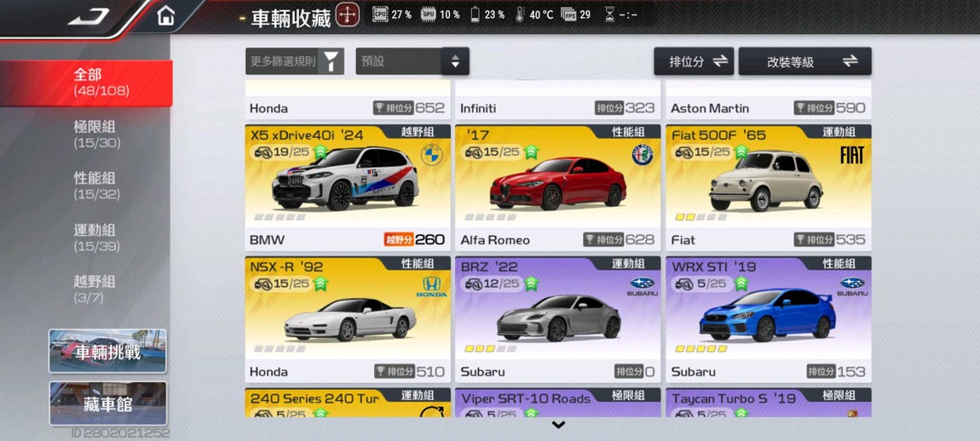The width and height of the screenshot is (980, 441).
Task: Toggle 排位分 sort order
Action: [694, 61]
